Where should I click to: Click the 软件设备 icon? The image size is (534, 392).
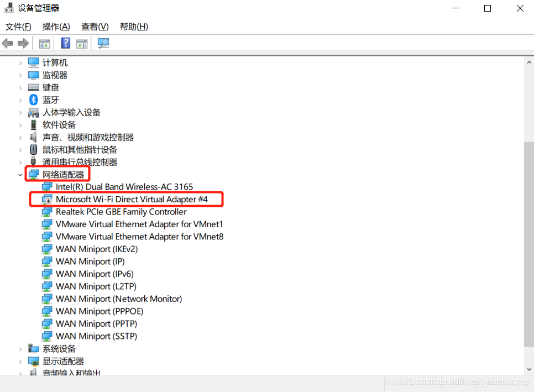click(x=33, y=124)
